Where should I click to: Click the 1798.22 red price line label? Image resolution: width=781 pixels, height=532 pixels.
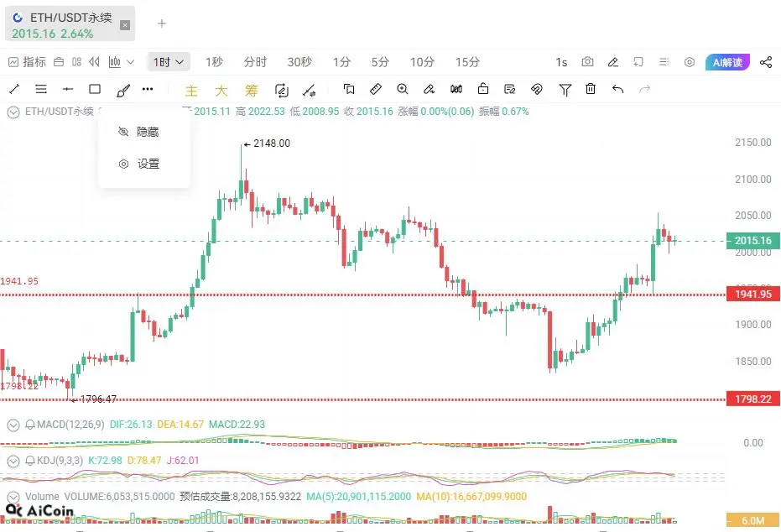tap(753, 399)
